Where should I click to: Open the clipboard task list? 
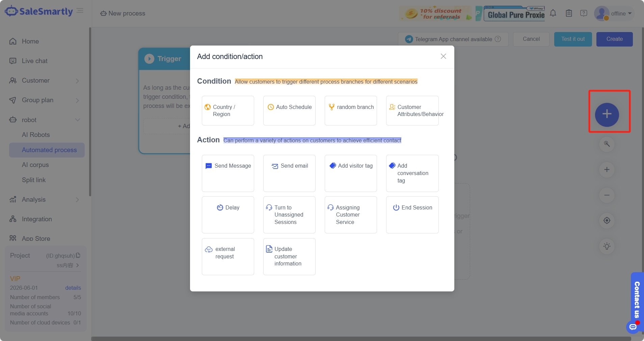click(568, 13)
